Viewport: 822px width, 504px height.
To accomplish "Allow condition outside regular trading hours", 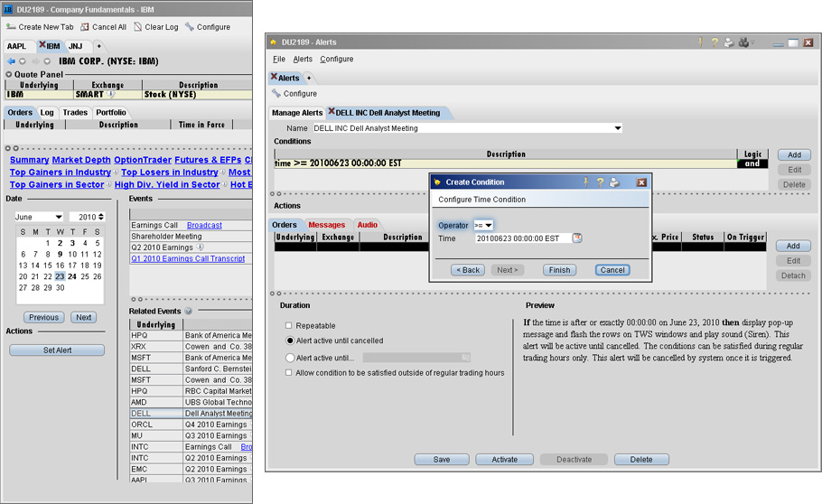I will tap(288, 372).
